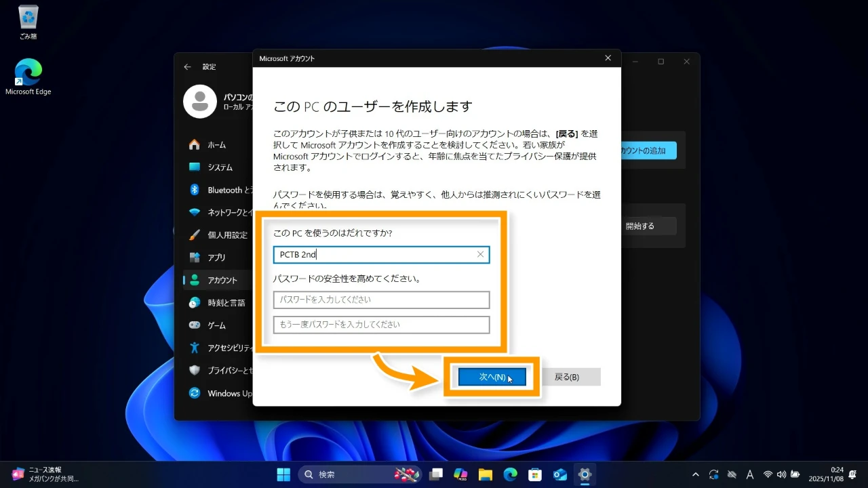Focus the もう一度パスワードを入力してください field
868x488 pixels.
click(381, 325)
